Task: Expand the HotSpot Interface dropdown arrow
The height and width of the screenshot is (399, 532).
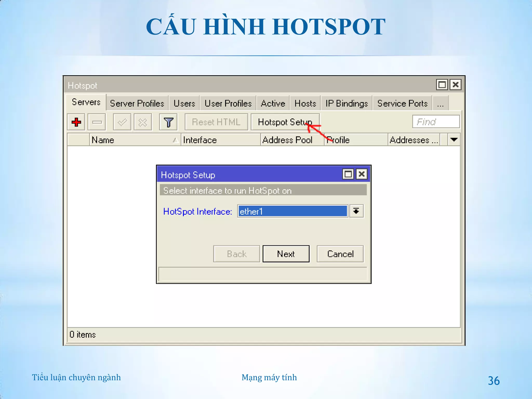Action: pyautogui.click(x=356, y=211)
